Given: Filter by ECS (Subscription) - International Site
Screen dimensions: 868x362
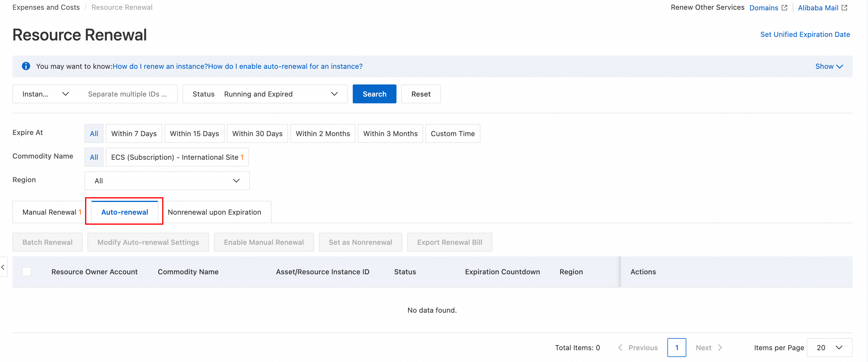Looking at the screenshot, I should [177, 157].
